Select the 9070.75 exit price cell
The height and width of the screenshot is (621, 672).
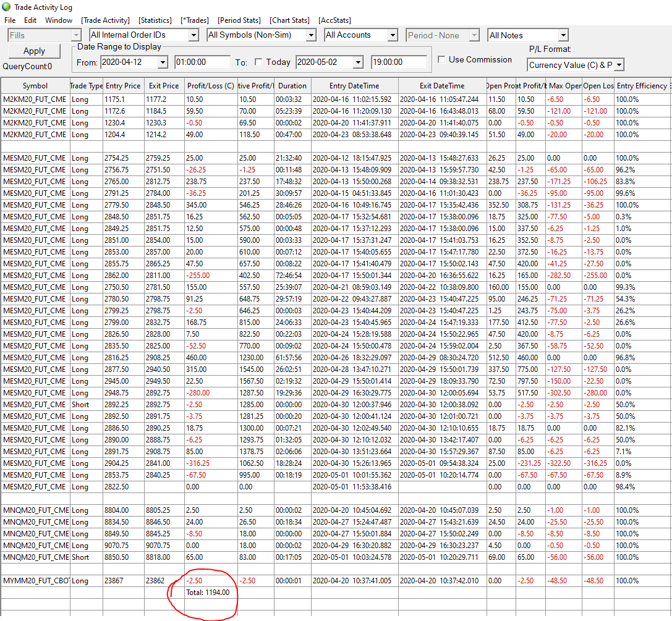[164, 546]
